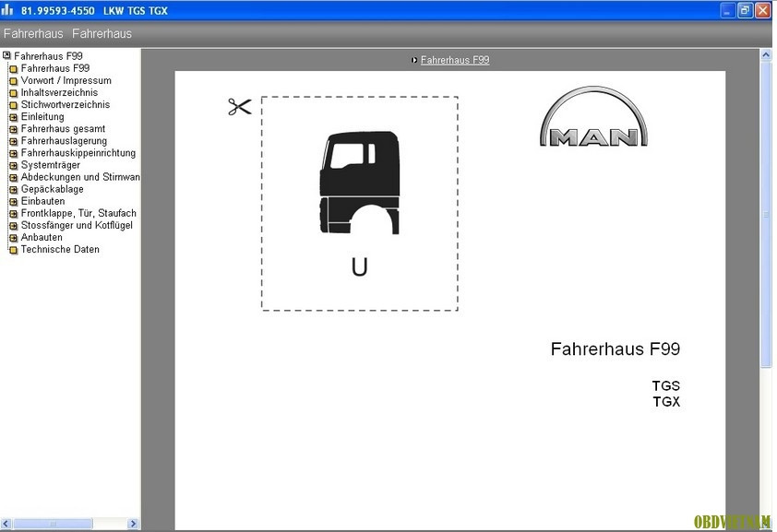Follow the underlined Fahrerhaus F99 breadcrumb link
The height and width of the screenshot is (532, 777).
(x=455, y=60)
